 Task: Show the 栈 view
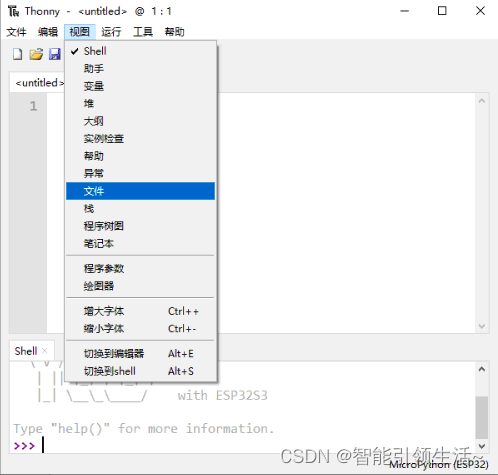point(140,209)
